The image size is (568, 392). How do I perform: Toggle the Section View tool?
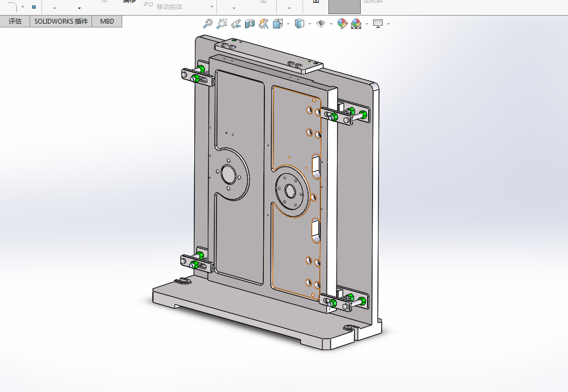[x=250, y=24]
